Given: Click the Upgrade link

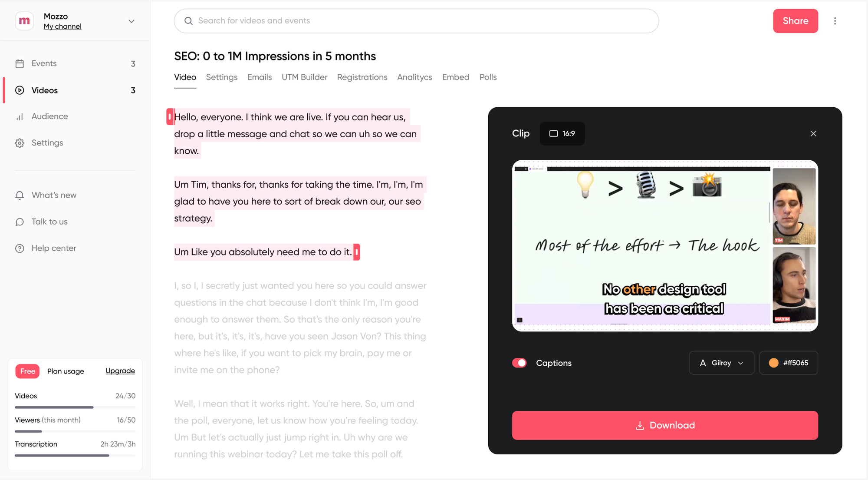Looking at the screenshot, I should pyautogui.click(x=120, y=370).
